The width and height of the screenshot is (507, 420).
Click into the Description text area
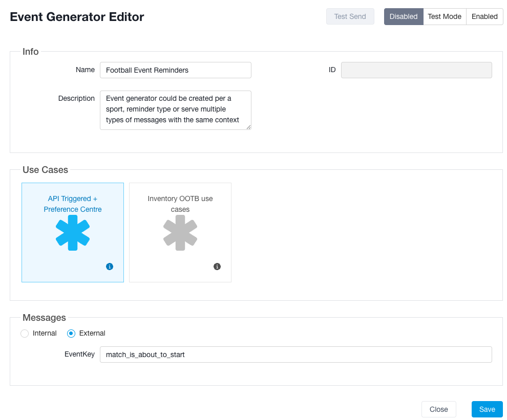(176, 110)
